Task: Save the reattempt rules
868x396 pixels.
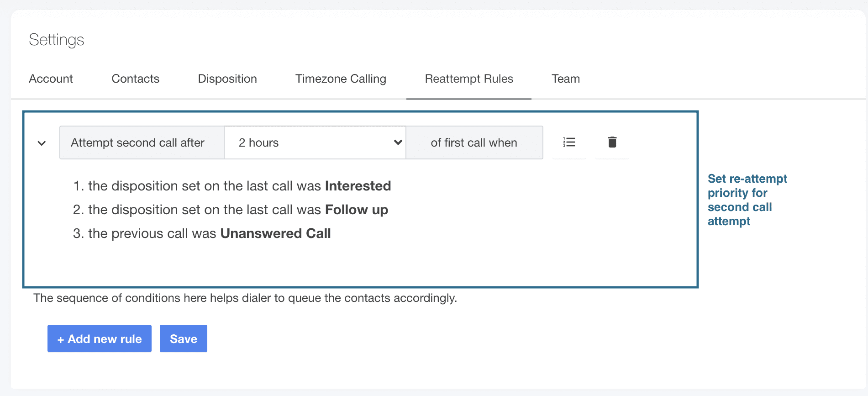Action: pyautogui.click(x=183, y=338)
